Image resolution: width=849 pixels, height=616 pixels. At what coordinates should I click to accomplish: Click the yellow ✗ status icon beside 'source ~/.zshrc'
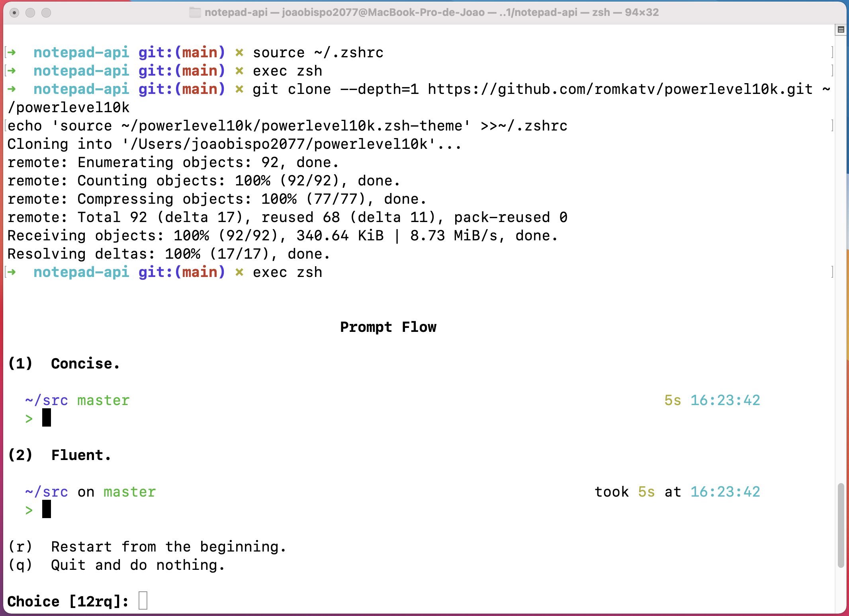239,52
